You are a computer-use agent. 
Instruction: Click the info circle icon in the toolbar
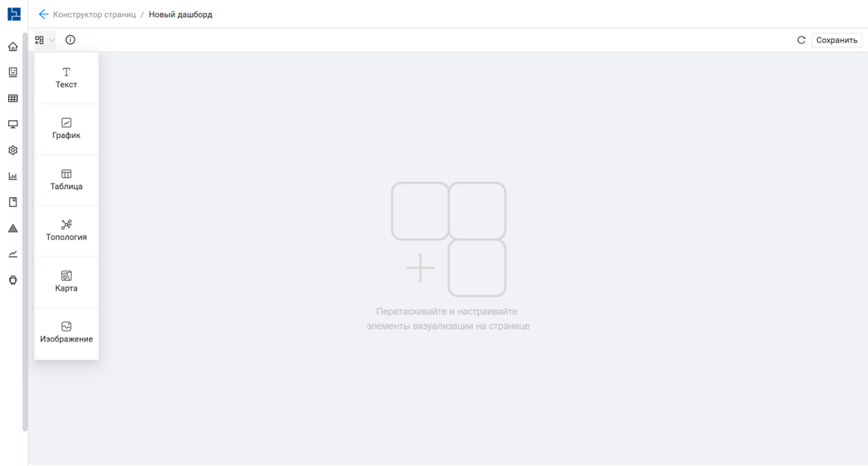tap(70, 40)
